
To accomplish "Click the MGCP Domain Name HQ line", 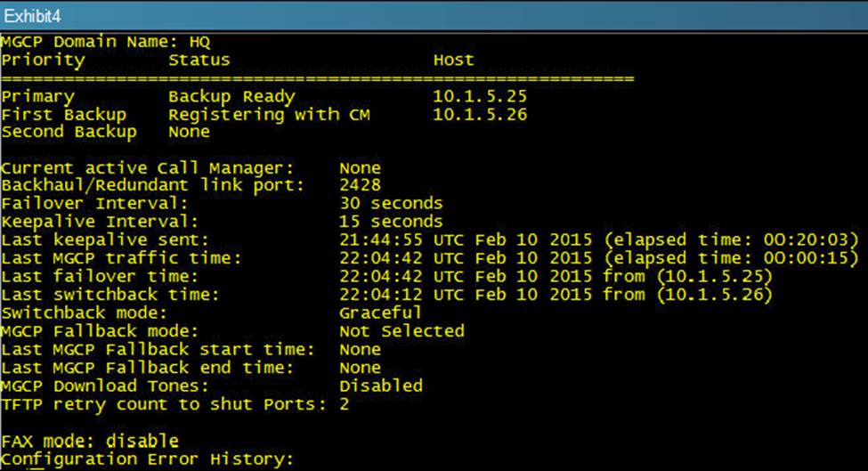I will 105,42.
